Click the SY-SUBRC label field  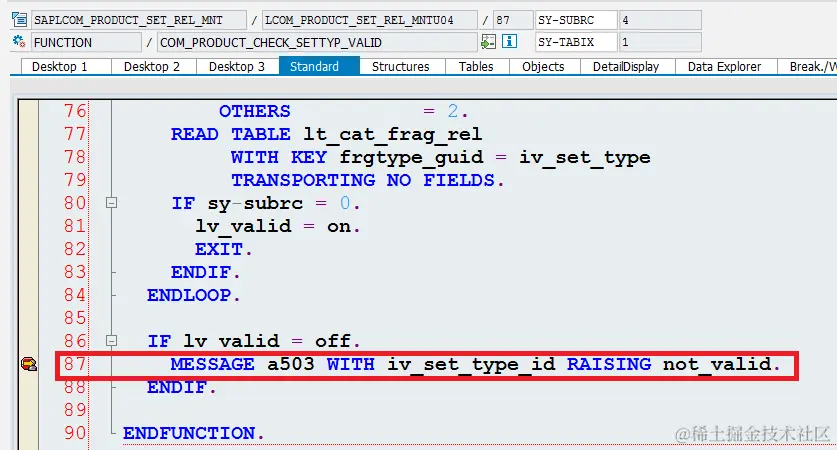click(x=577, y=20)
